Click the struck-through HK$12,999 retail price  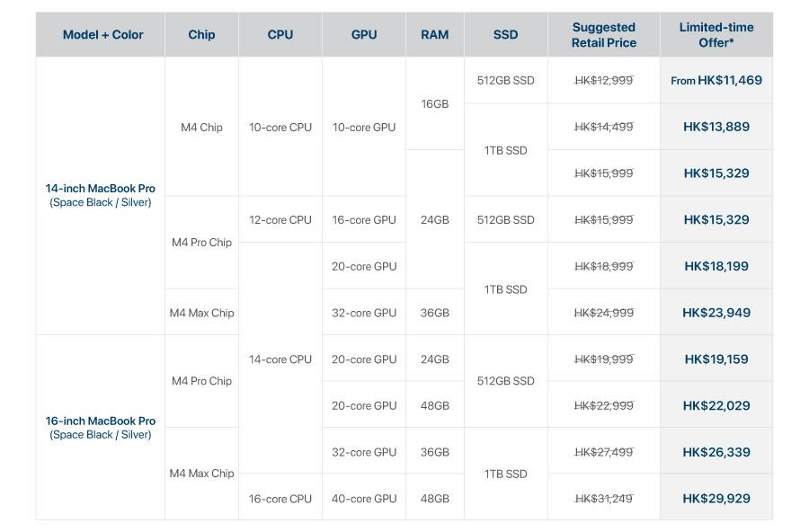point(603,80)
